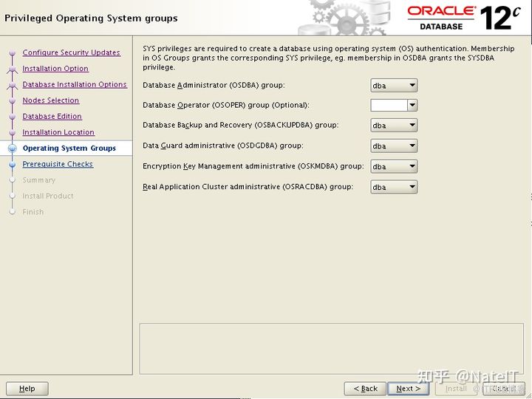Image resolution: width=532 pixels, height=399 pixels.
Task: Click the Prerequisite Checks step bullet
Action: (x=13, y=164)
